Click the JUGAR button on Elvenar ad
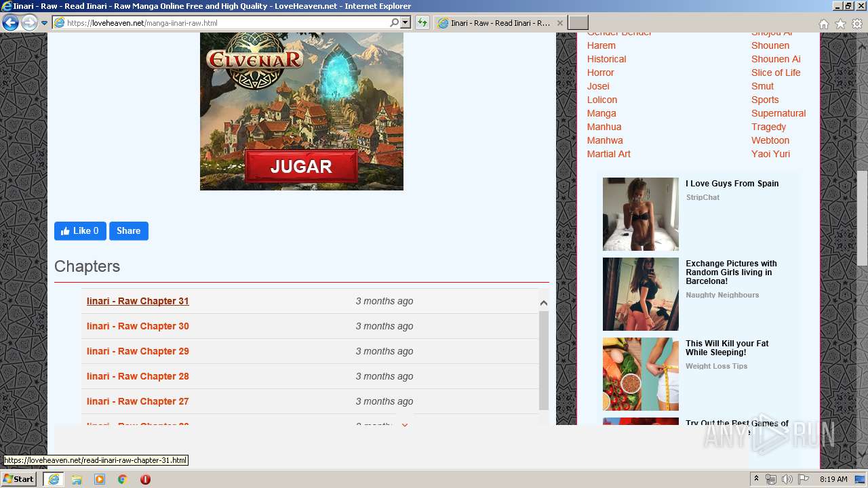The width and height of the screenshot is (868, 488). tap(301, 167)
